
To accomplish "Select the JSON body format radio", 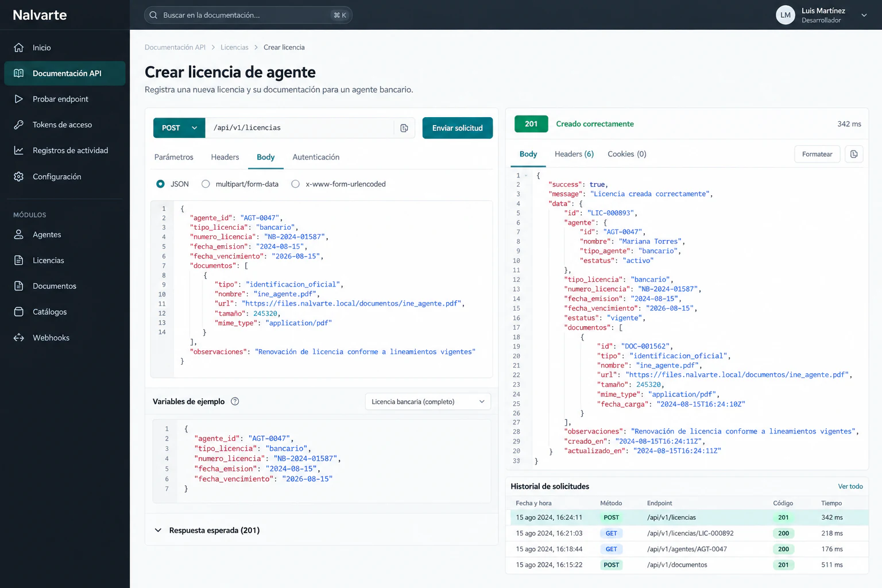I will [x=160, y=184].
